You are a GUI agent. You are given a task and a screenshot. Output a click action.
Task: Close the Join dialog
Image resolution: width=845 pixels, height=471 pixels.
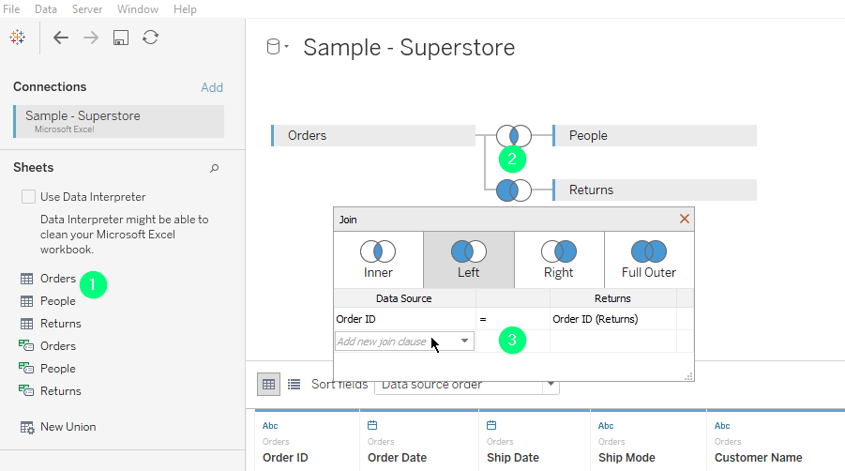(x=684, y=219)
